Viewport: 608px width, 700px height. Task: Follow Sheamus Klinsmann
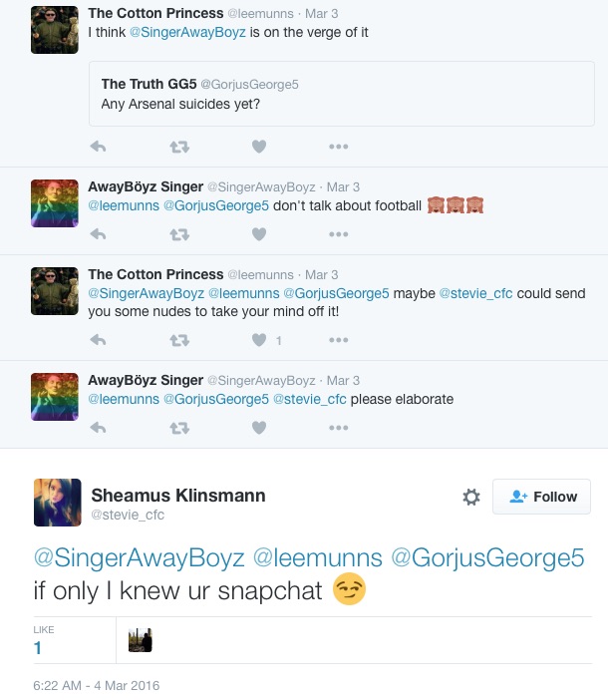[541, 497]
